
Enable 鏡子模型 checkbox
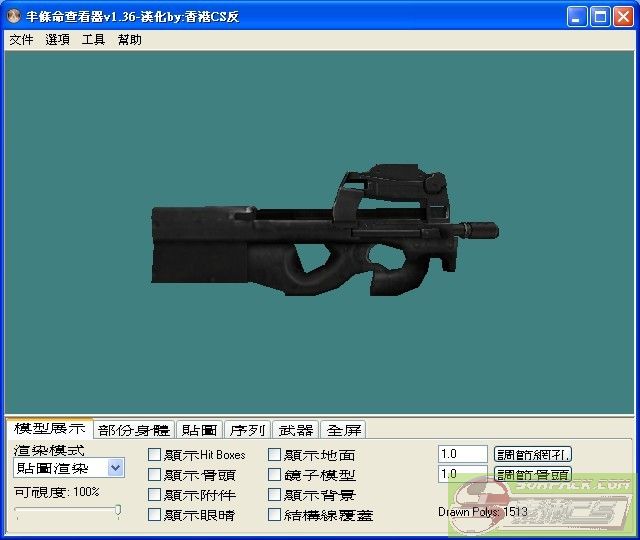[275, 475]
